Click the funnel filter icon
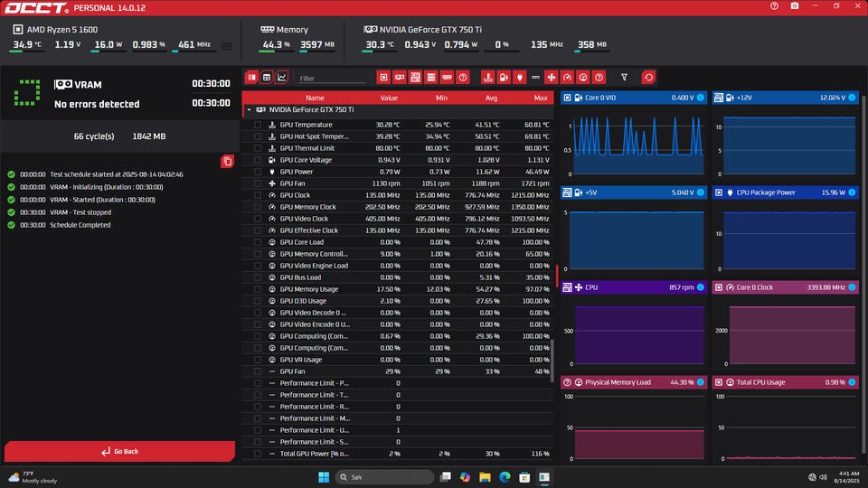The image size is (868, 488). click(624, 78)
